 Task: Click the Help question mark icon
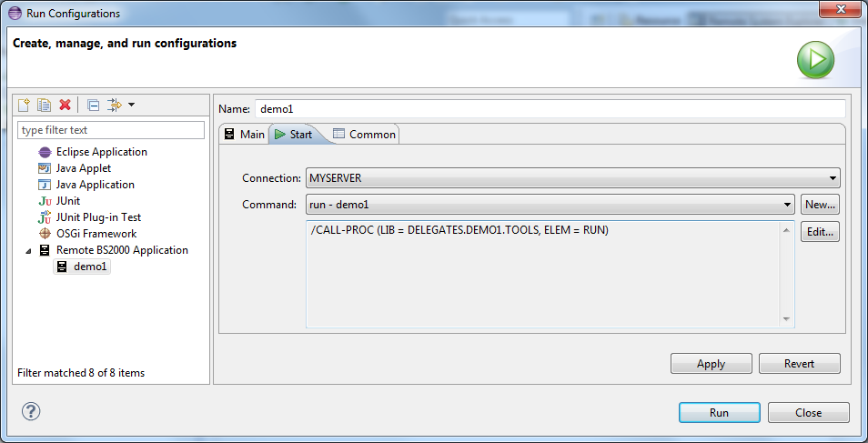click(x=31, y=411)
